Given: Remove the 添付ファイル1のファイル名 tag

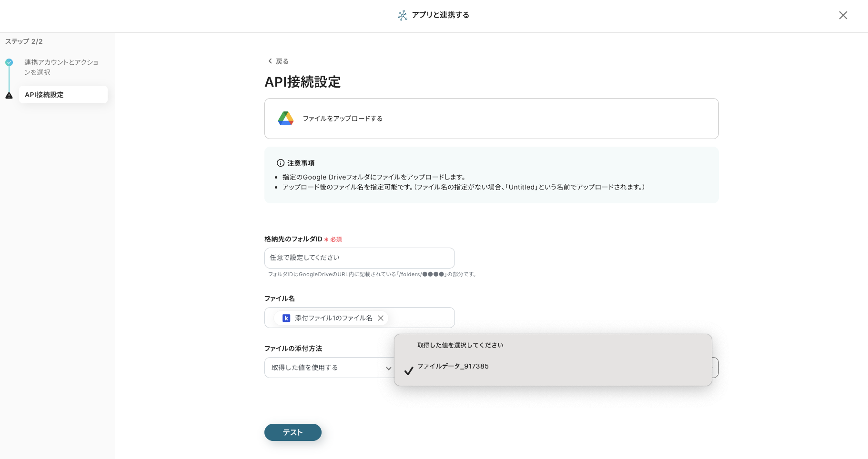Looking at the screenshot, I should point(381,318).
